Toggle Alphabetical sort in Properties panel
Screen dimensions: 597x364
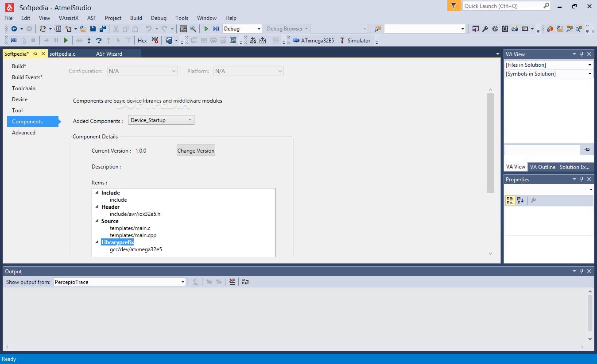[x=520, y=200]
